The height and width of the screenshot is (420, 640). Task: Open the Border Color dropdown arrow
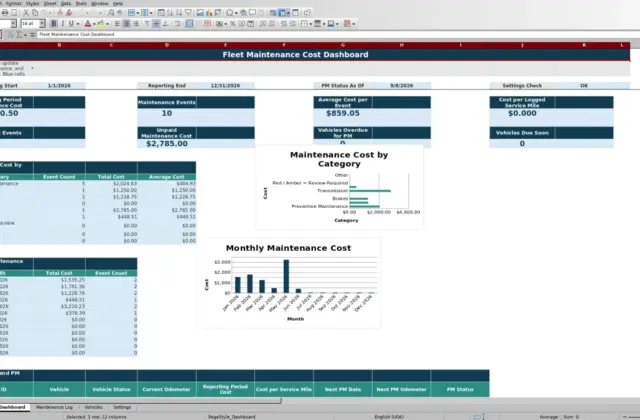pos(338,24)
